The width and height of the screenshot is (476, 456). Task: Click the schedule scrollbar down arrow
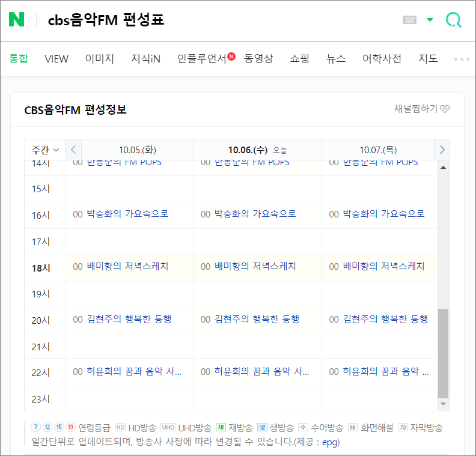coord(443,404)
